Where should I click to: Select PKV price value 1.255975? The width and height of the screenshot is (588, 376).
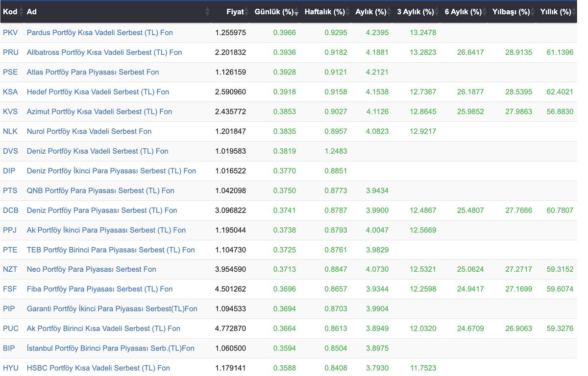click(x=230, y=33)
